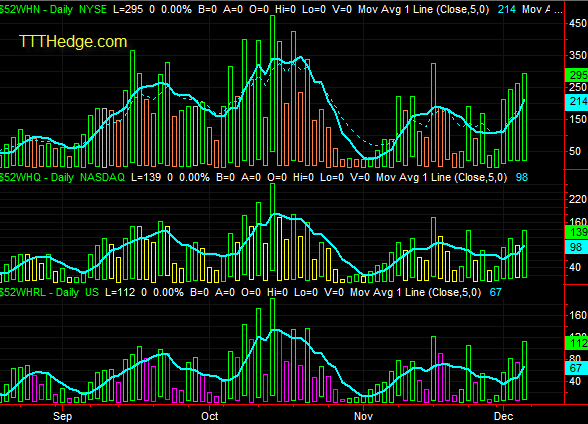Click the 160 axis label in $52WHRL panel
The width and height of the screenshot is (588, 424).
[x=578, y=315]
